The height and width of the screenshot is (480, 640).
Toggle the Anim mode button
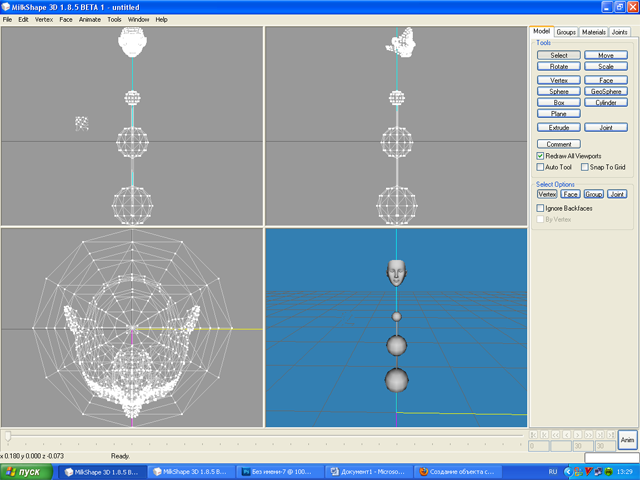click(x=627, y=440)
